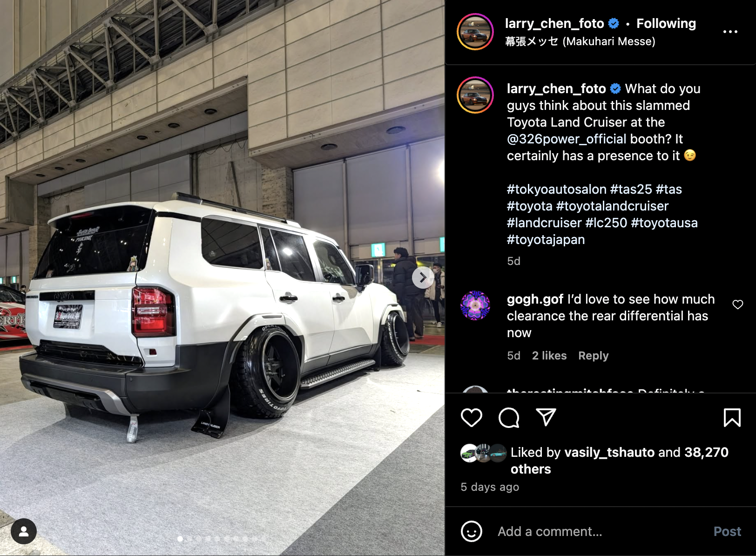Image resolution: width=756 pixels, height=556 pixels.
Task: Click the Post comment button
Action: tap(727, 531)
